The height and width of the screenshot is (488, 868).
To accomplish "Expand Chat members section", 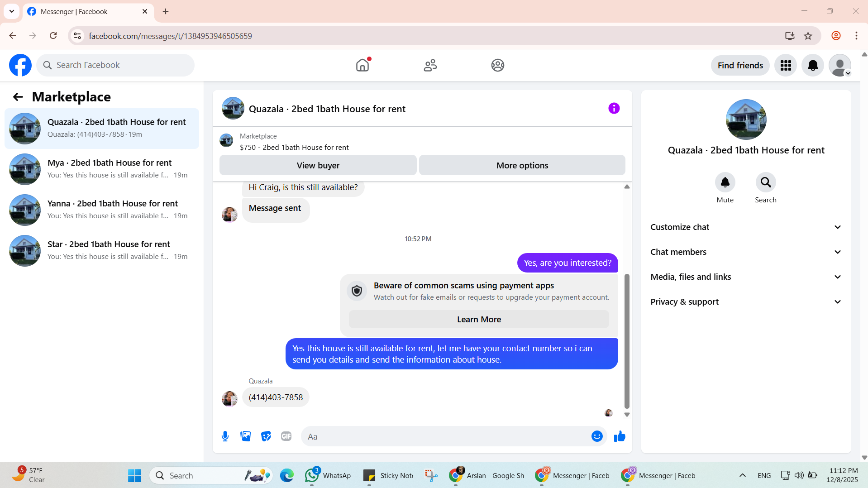I will (x=746, y=252).
